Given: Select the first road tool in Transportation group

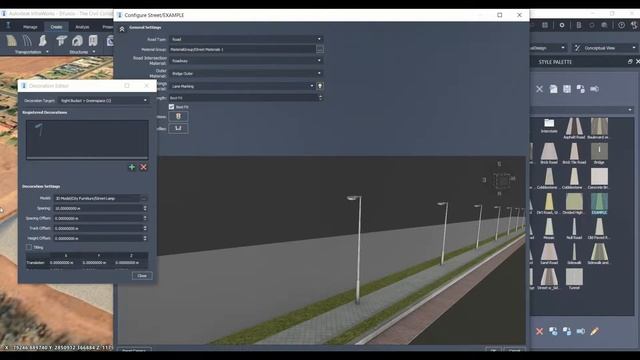Looking at the screenshot, I should coord(11,40).
